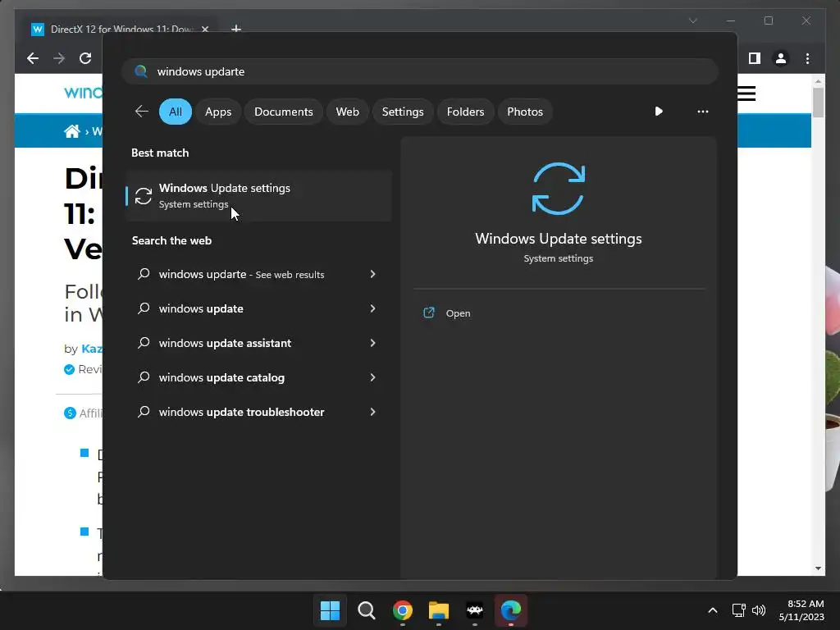The height and width of the screenshot is (630, 840).
Task: Click the volume speaker icon in system tray
Action: [759, 610]
